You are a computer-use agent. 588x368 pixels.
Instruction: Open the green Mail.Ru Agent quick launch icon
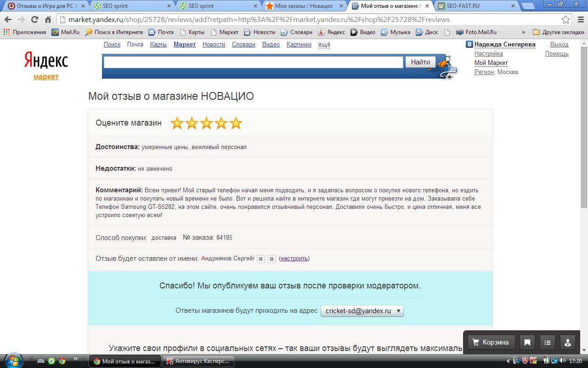click(x=52, y=361)
